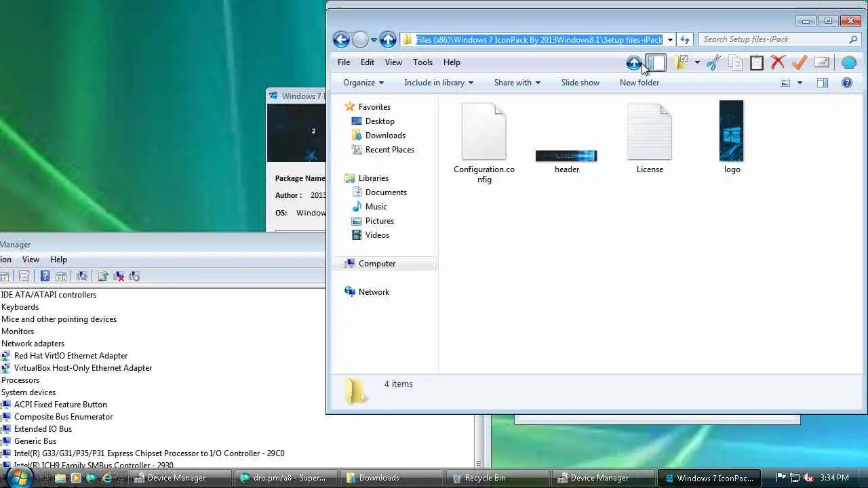Click the change view icon
Image resolution: width=868 pixels, height=488 pixels.
[785, 83]
